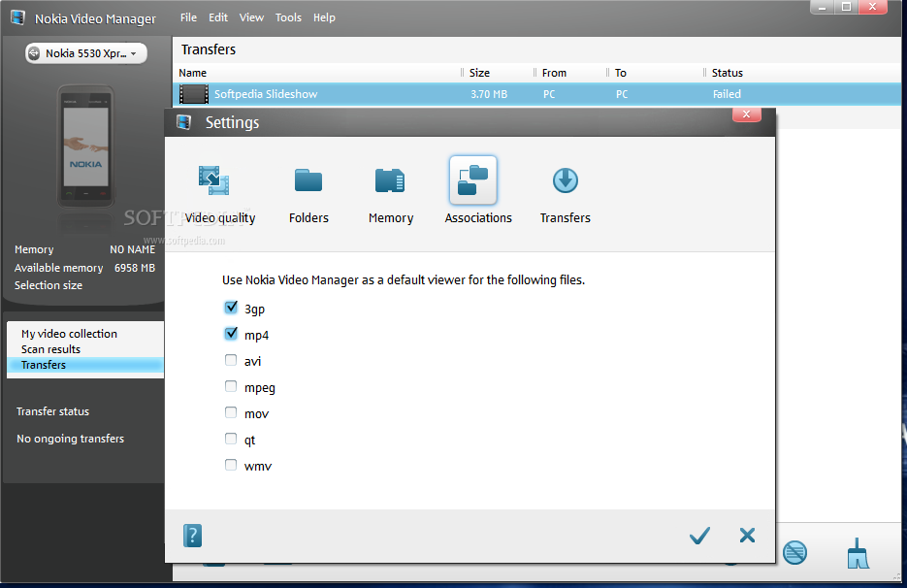
Task: Enable the mpeg file association
Action: (x=231, y=386)
